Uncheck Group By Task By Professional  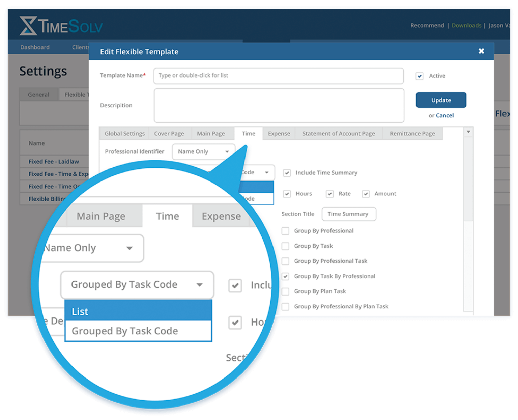(x=285, y=276)
